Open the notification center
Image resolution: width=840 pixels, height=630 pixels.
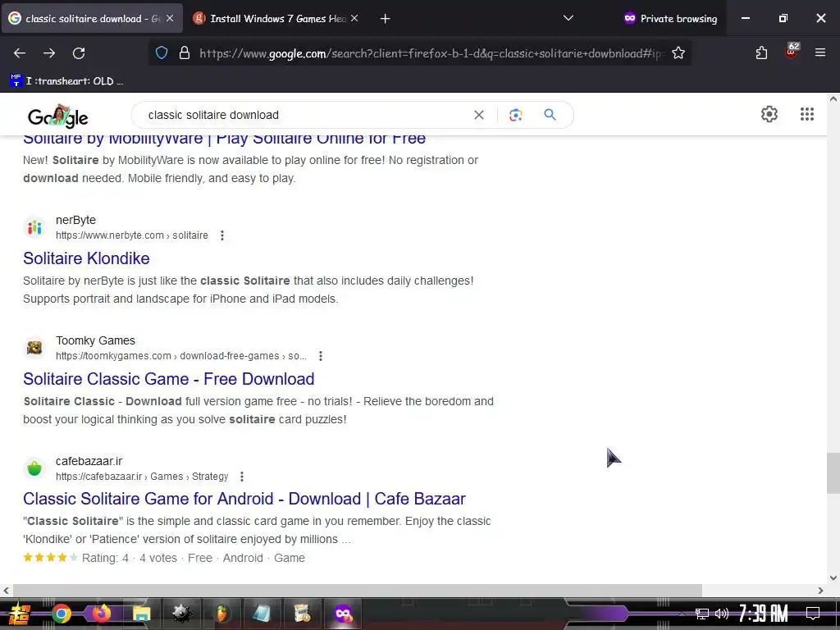point(813,613)
